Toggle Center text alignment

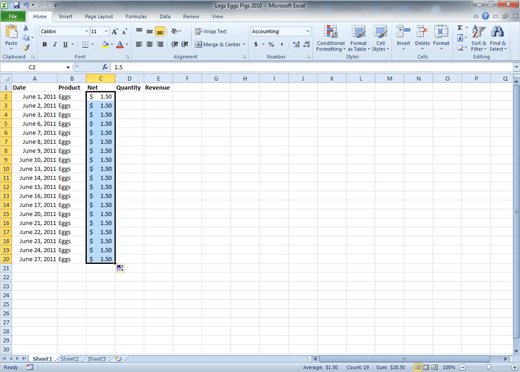point(150,44)
